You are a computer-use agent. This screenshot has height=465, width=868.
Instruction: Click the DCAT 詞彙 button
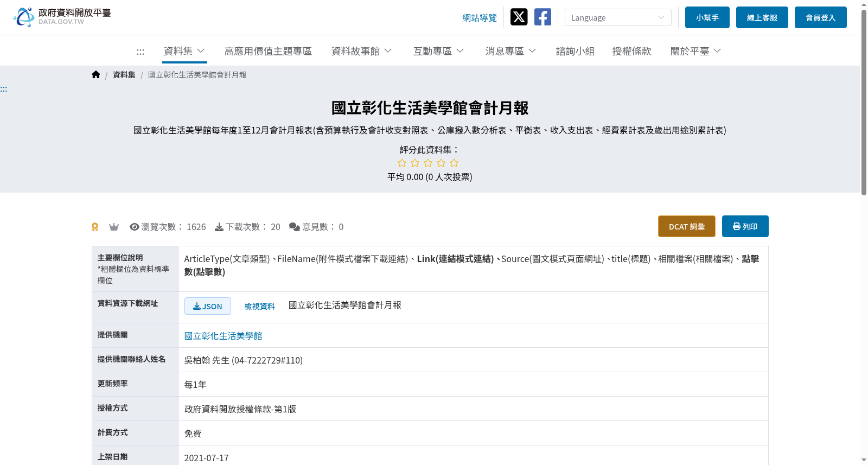[687, 226]
